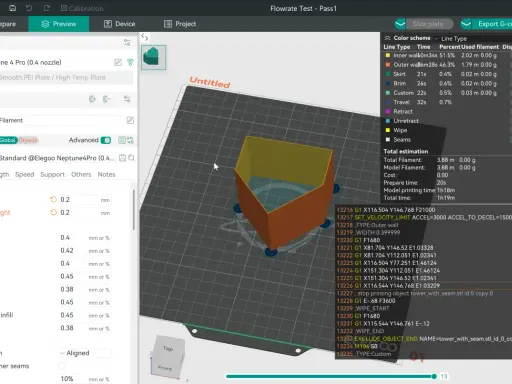Screen dimensions: 512x384
Task: Open the Smooth PEI Plate bed type dropdown
Action: click(66, 78)
